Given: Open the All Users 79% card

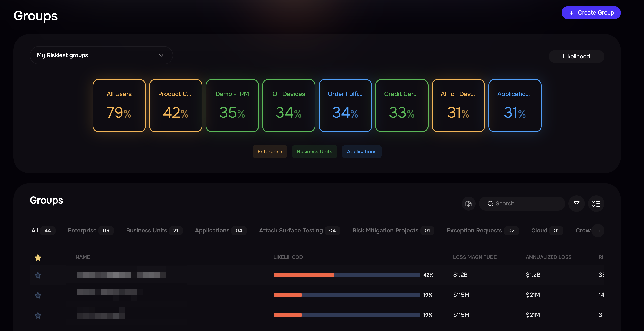Looking at the screenshot, I should pos(119,106).
